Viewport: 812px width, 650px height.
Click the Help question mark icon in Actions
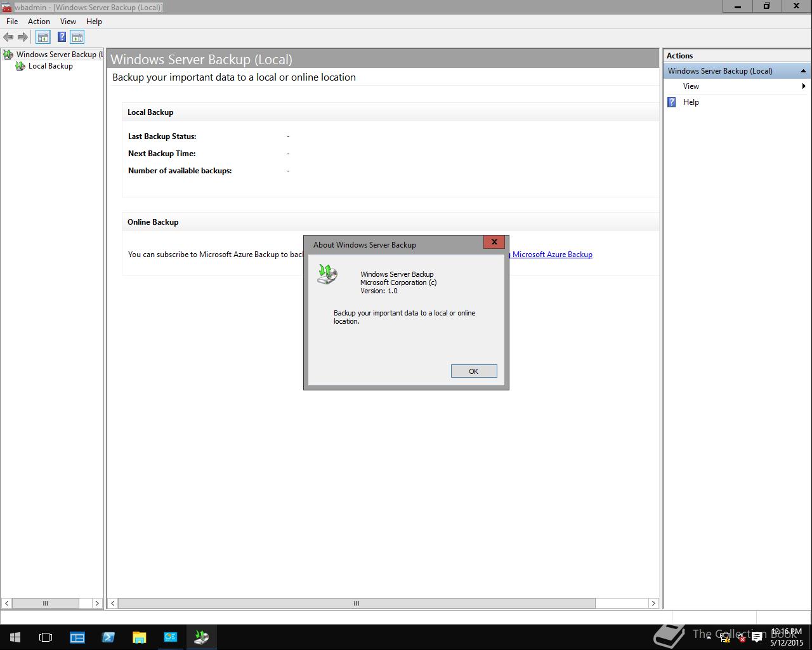(672, 102)
